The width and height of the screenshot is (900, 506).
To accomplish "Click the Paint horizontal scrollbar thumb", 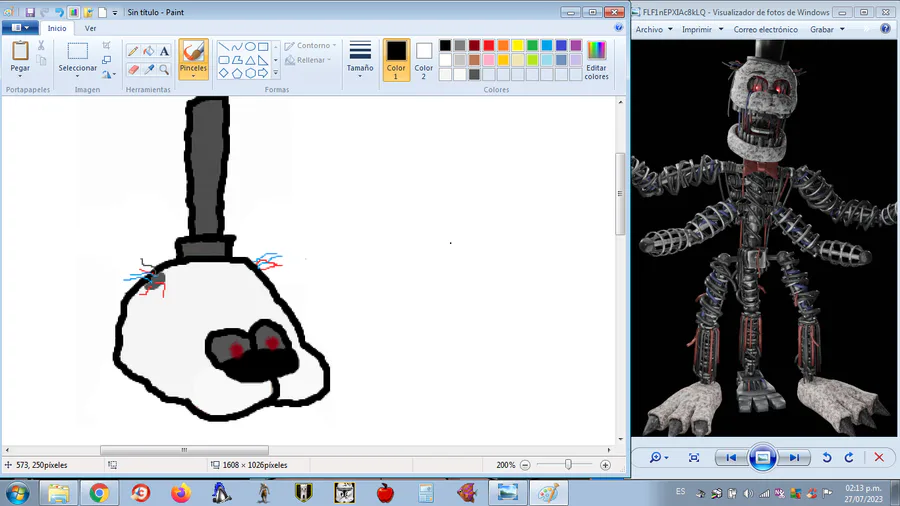I will [184, 450].
